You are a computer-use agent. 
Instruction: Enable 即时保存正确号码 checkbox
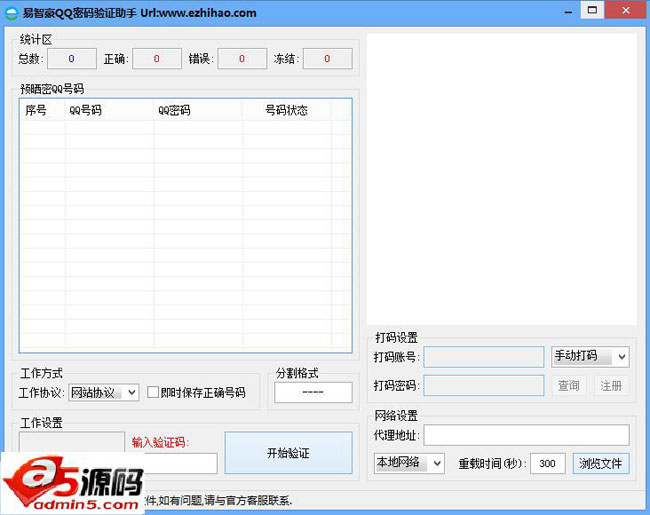click(153, 392)
